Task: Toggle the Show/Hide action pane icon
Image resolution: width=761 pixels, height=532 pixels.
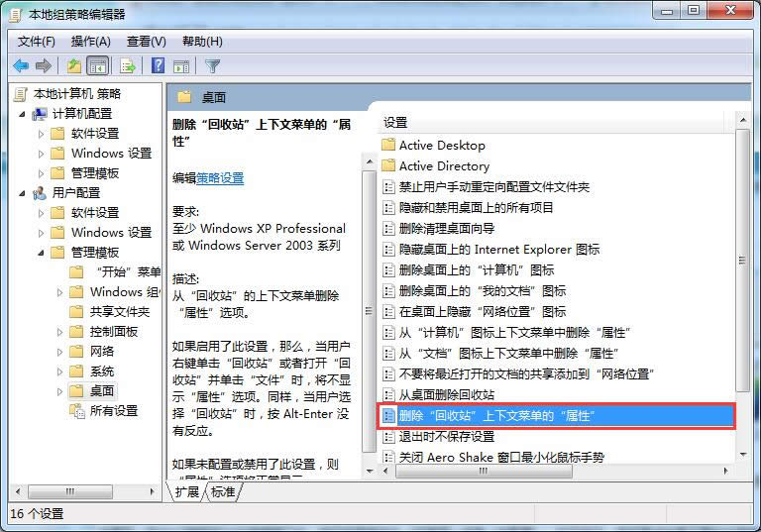Action: pos(181,66)
